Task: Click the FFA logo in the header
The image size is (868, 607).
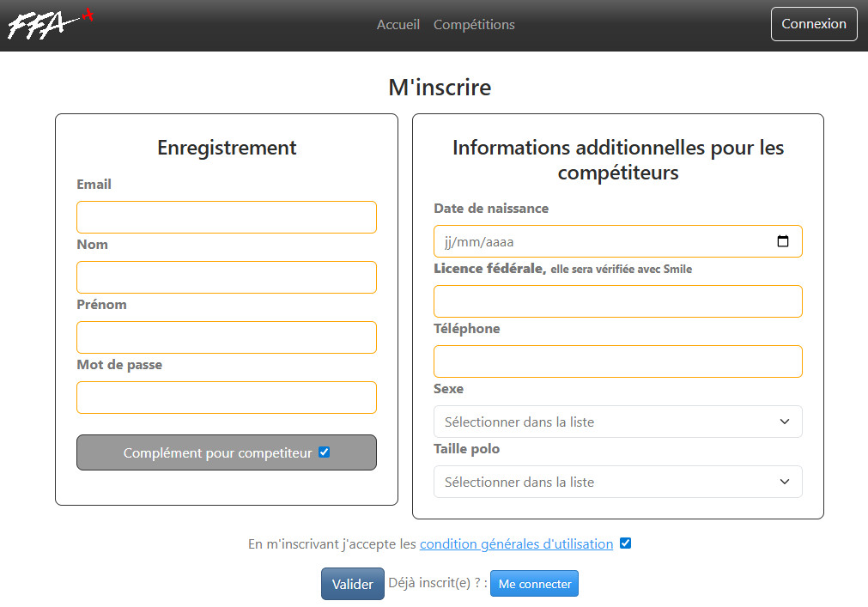Action: [x=50, y=25]
